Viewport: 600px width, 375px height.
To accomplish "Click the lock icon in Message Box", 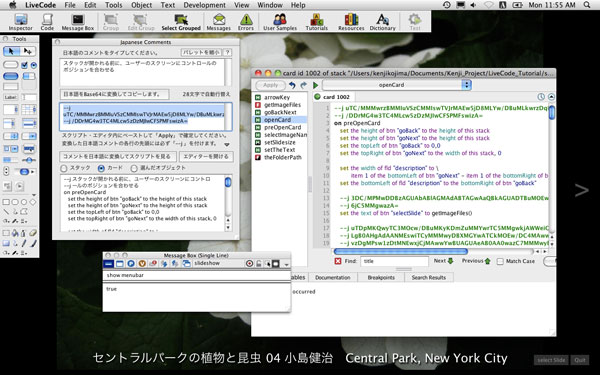I will pyautogui.click(x=259, y=264).
